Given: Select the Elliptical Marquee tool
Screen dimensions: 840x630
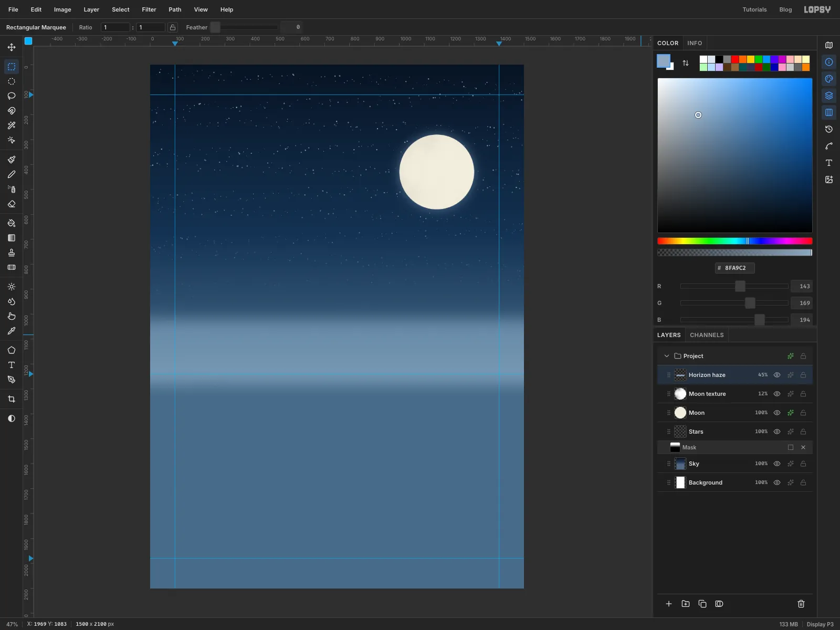Looking at the screenshot, I should [12, 81].
